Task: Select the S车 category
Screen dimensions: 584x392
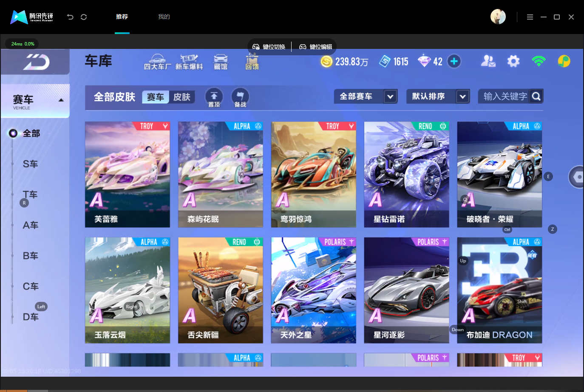Action: tap(30, 164)
